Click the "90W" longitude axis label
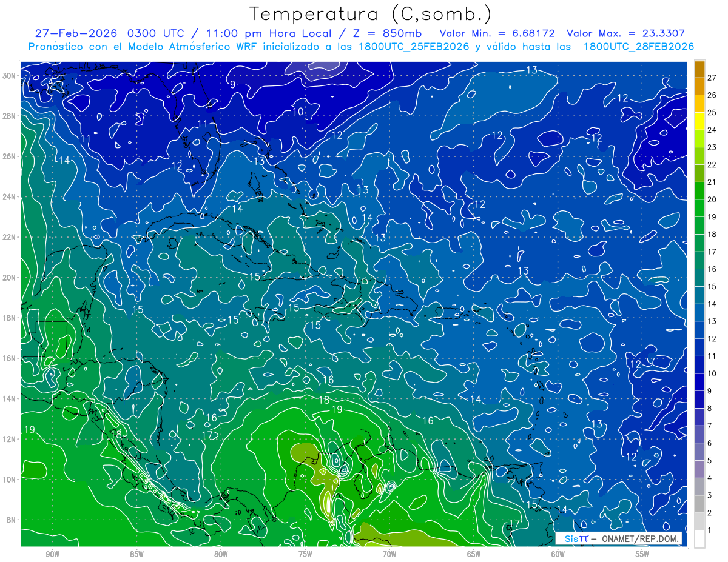Screen dimensions: 728x562 (52, 554)
